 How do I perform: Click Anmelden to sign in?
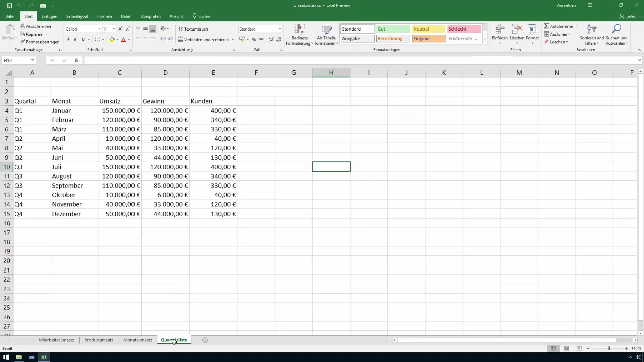(566, 5)
